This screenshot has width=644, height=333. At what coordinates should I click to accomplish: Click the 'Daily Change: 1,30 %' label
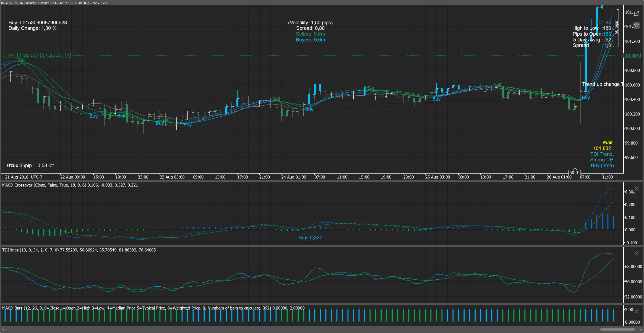[32, 28]
